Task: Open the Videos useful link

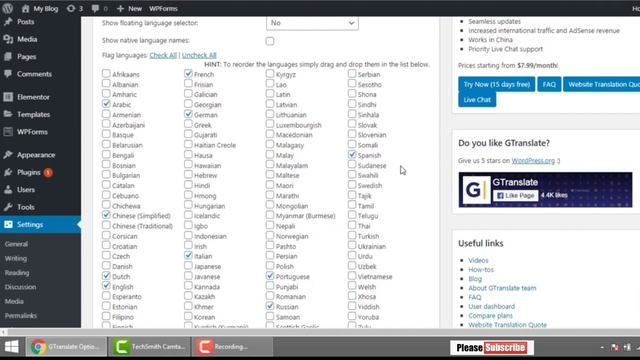Action: click(x=478, y=260)
